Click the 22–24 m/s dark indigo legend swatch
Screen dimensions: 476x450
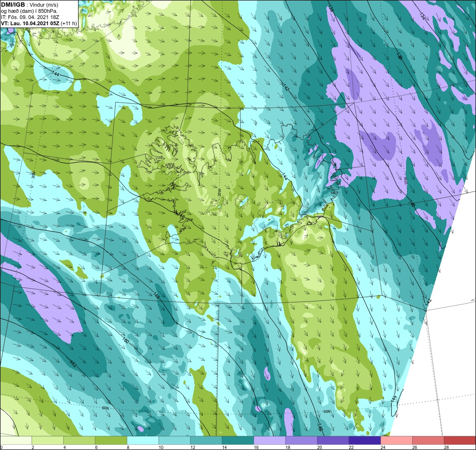point(365,440)
